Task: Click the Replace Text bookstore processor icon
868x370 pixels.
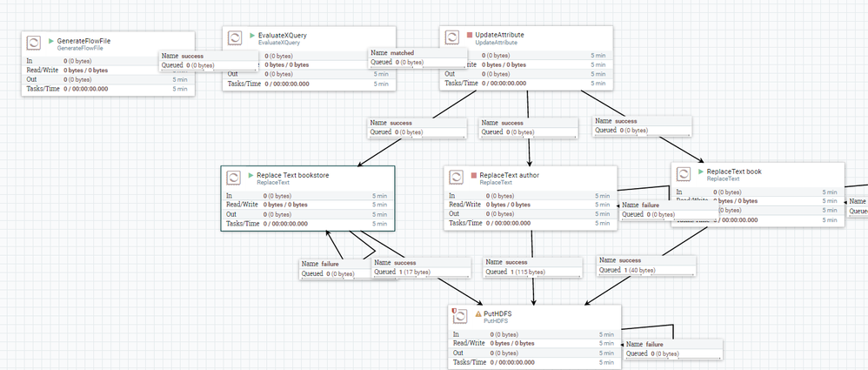Action: click(234, 178)
